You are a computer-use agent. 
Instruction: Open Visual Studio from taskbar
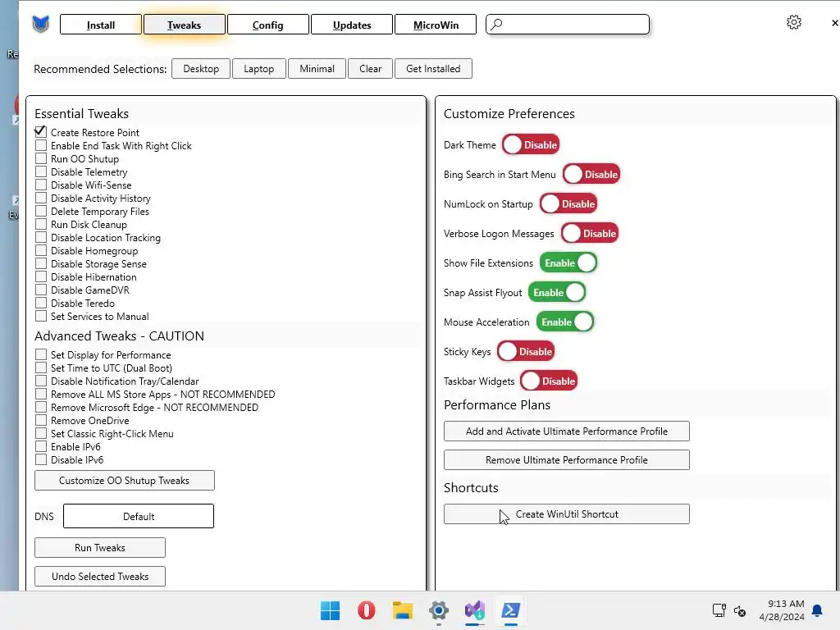[475, 610]
